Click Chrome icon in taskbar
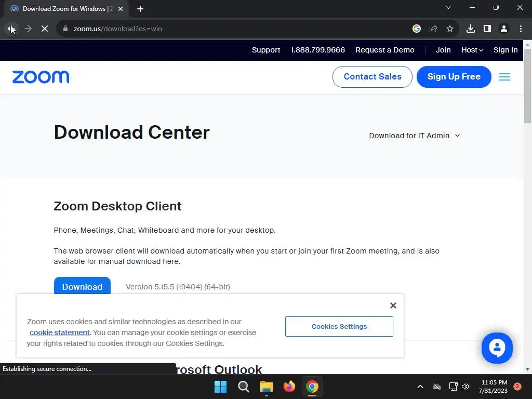This screenshot has width=532, height=399. (x=312, y=387)
